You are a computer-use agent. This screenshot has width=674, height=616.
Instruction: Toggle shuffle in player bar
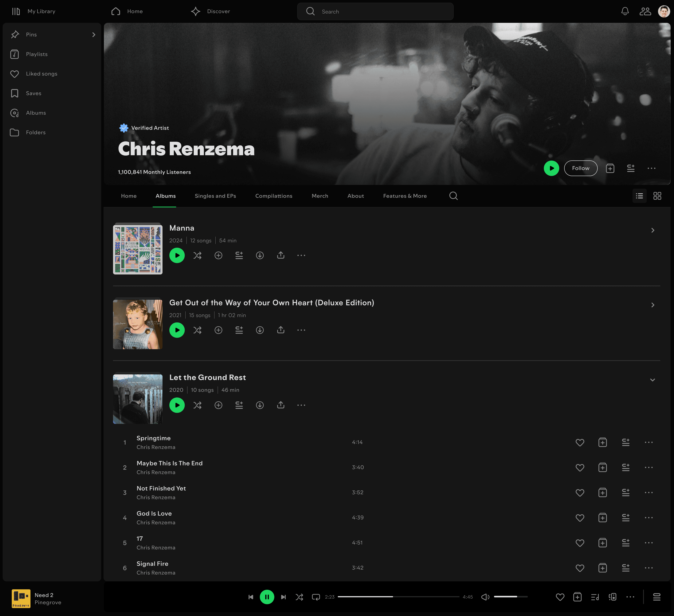coord(299,597)
